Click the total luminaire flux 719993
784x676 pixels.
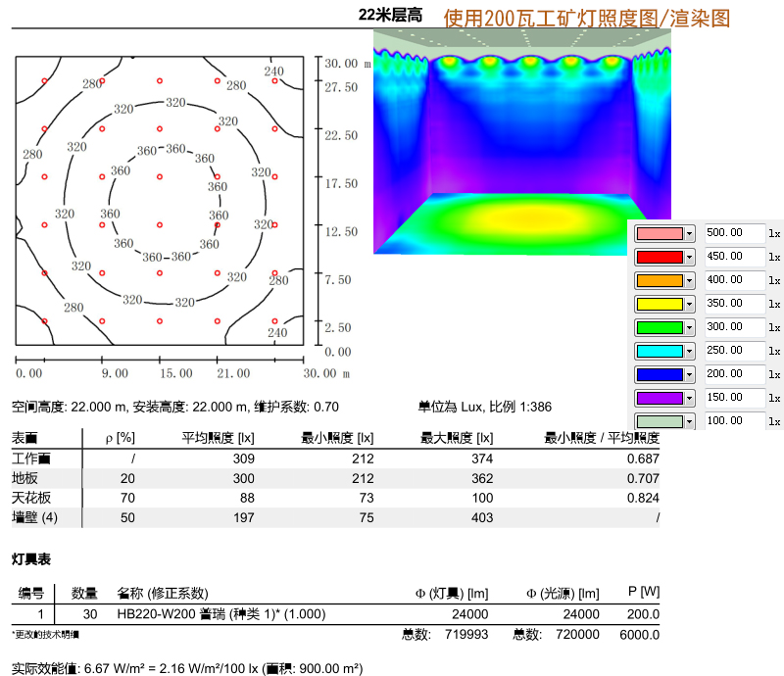coord(466,635)
